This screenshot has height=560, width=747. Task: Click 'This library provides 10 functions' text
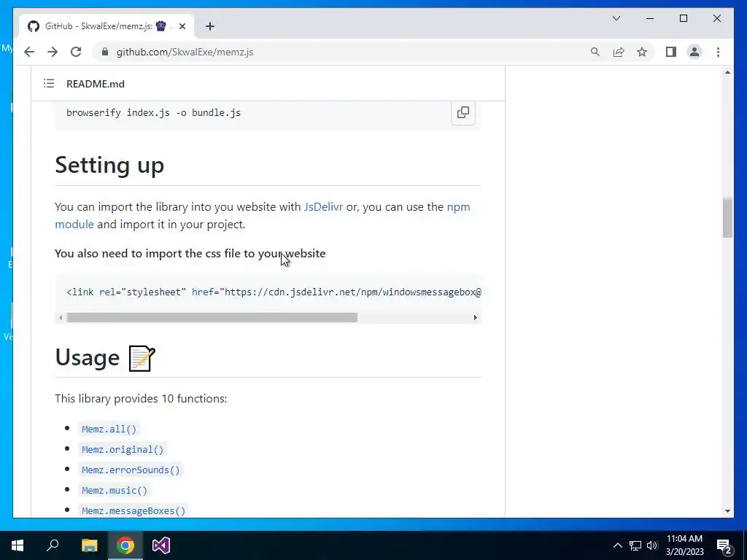[x=141, y=399]
